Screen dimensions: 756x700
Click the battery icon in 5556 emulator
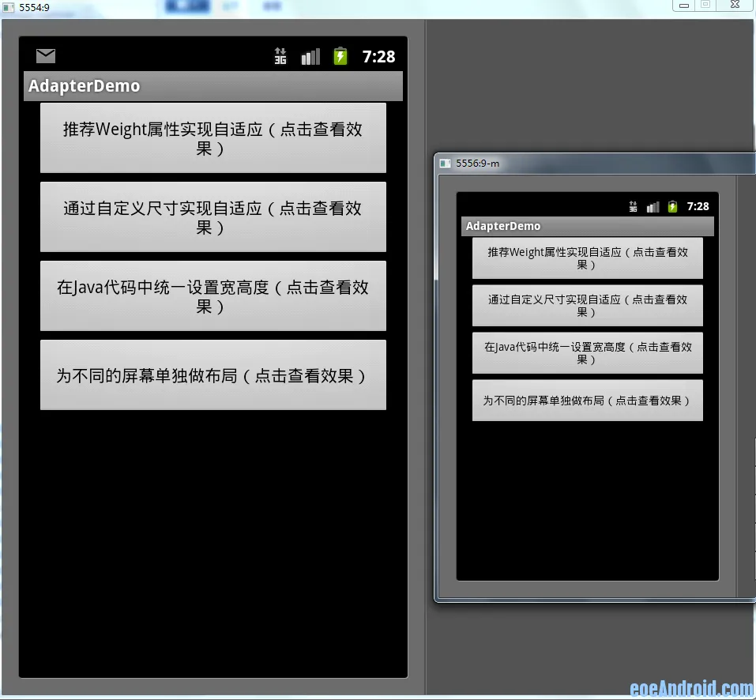click(x=672, y=206)
